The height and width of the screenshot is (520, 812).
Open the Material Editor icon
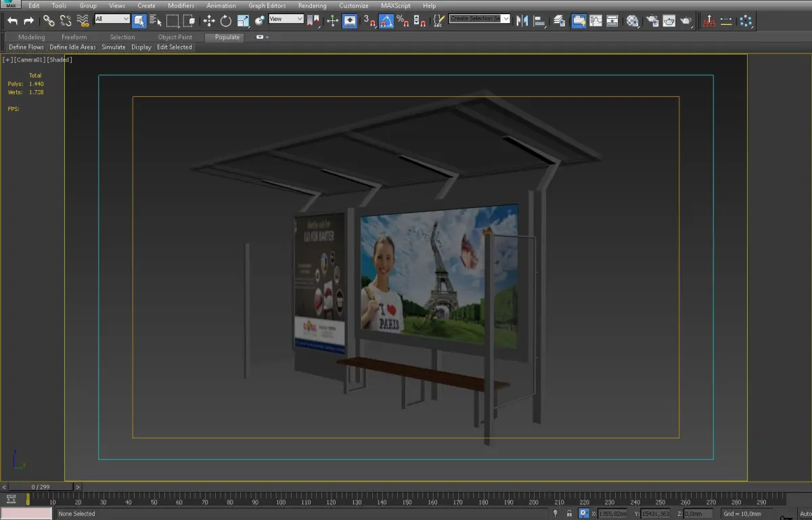pyautogui.click(x=632, y=21)
